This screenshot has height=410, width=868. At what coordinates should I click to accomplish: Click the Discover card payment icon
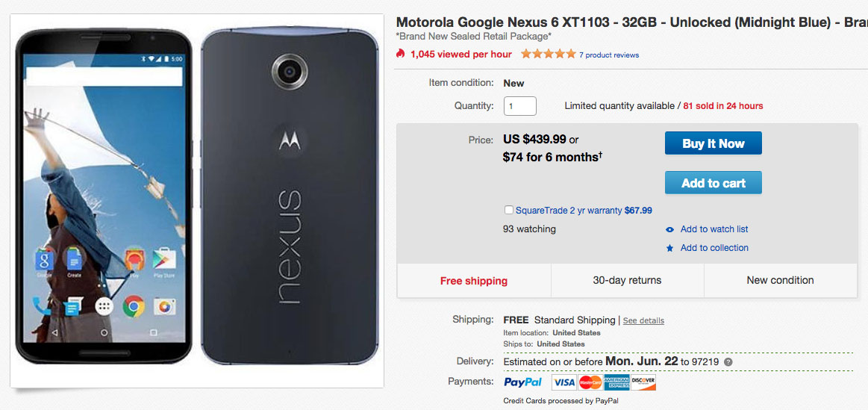click(643, 382)
